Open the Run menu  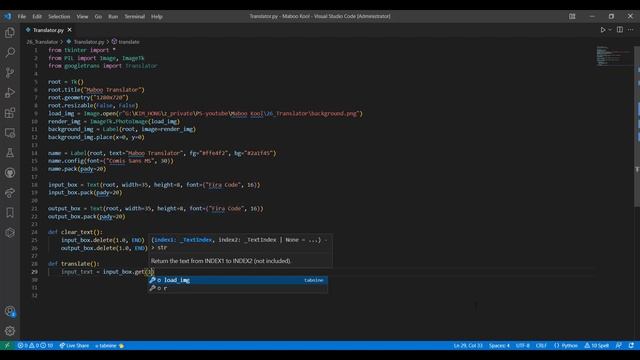click(x=113, y=16)
